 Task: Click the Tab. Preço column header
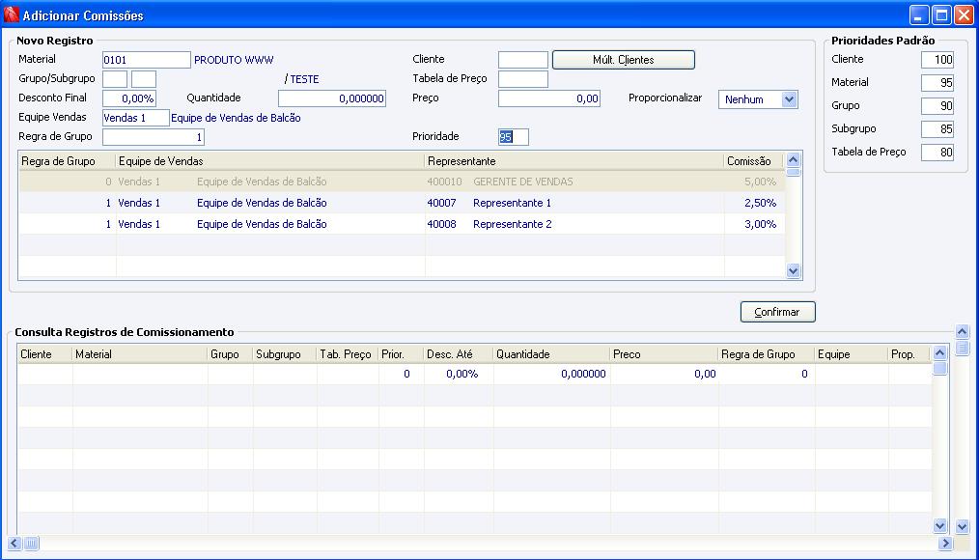click(x=347, y=354)
